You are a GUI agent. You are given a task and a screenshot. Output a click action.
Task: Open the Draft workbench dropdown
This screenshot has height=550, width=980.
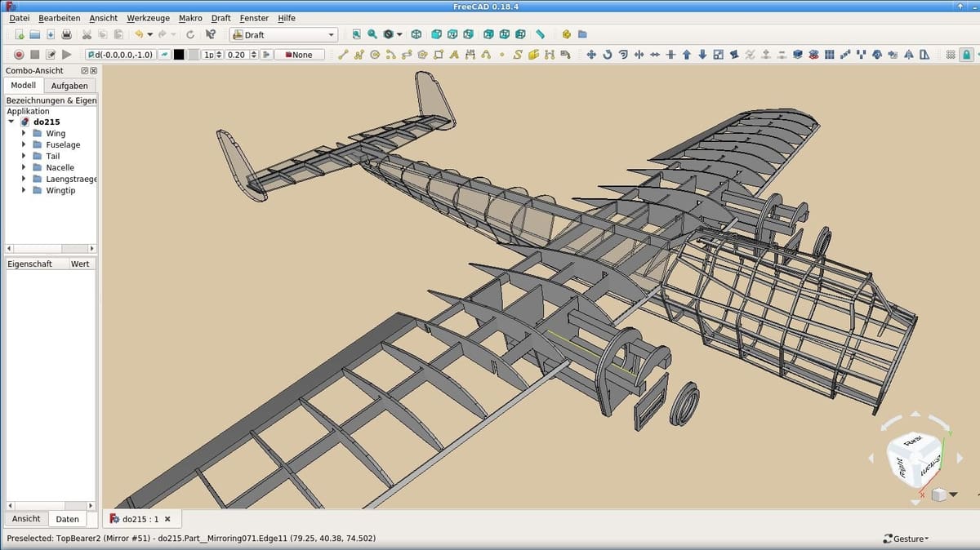click(x=283, y=35)
